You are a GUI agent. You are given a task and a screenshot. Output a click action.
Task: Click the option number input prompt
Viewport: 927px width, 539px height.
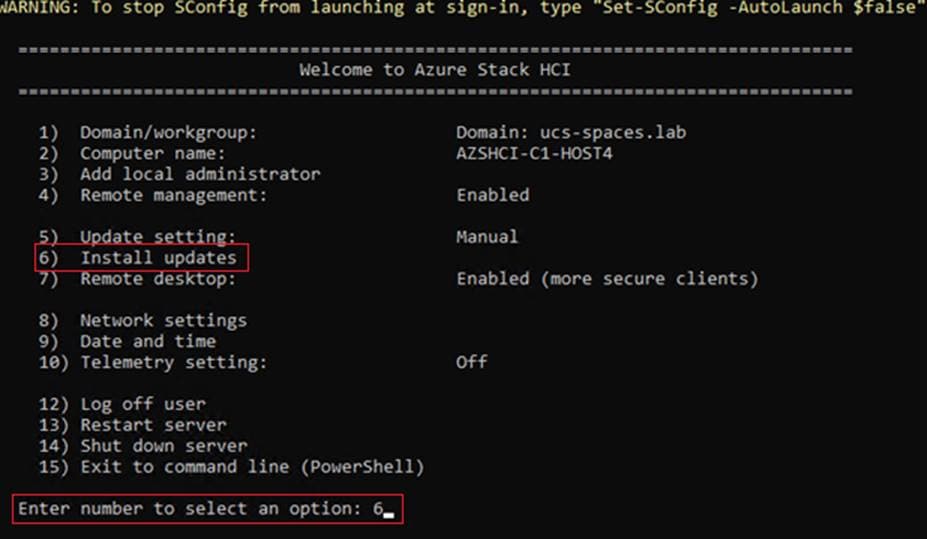(x=208, y=509)
